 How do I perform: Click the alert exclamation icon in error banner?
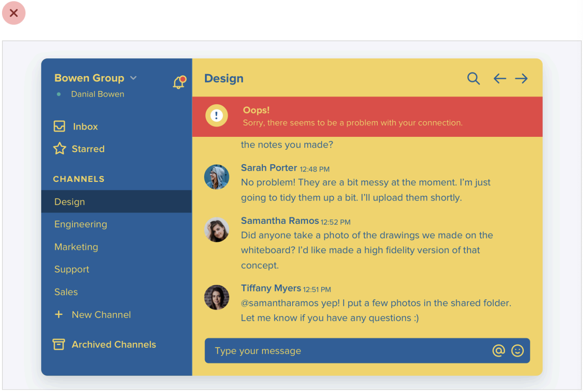pos(217,116)
